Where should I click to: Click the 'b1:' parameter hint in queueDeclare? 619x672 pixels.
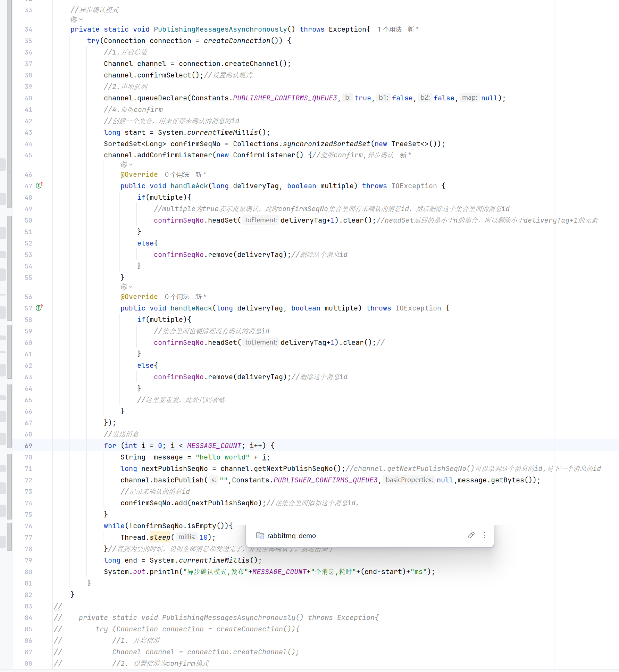point(384,98)
